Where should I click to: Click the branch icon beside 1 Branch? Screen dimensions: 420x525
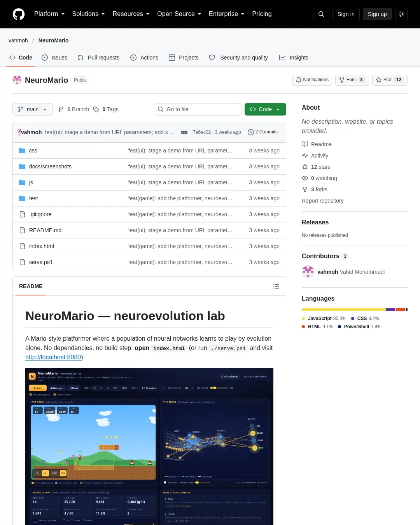[61, 109]
